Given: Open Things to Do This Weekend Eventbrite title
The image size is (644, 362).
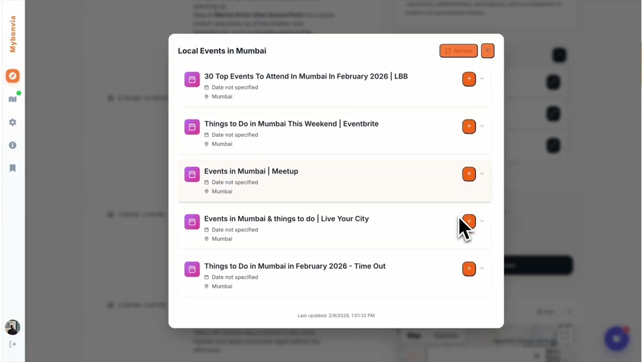Looking at the screenshot, I should pos(291,124).
